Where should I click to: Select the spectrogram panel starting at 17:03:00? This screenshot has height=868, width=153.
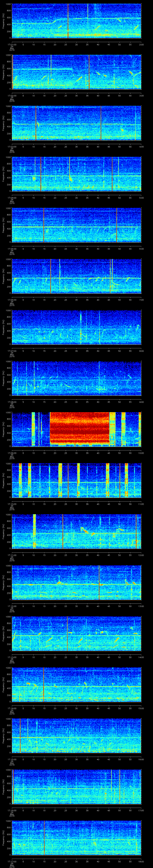pos(77,123)
